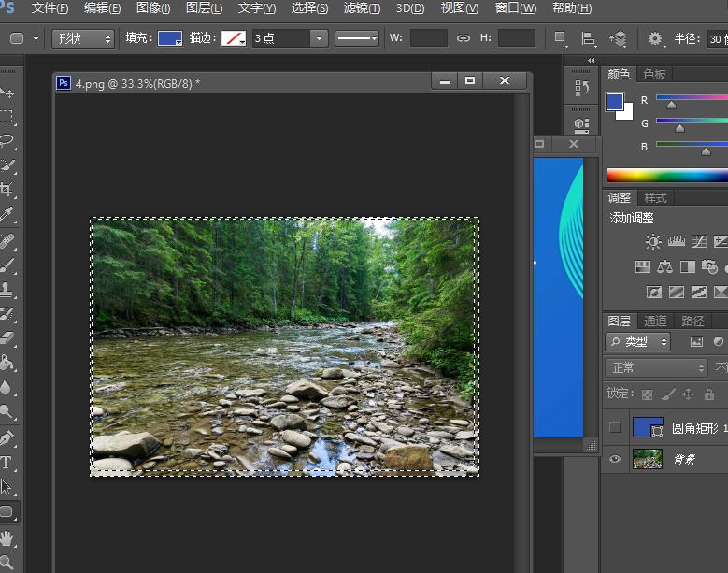The width and height of the screenshot is (728, 573).
Task: Click the 填充 fill color swatch
Action: (x=170, y=38)
